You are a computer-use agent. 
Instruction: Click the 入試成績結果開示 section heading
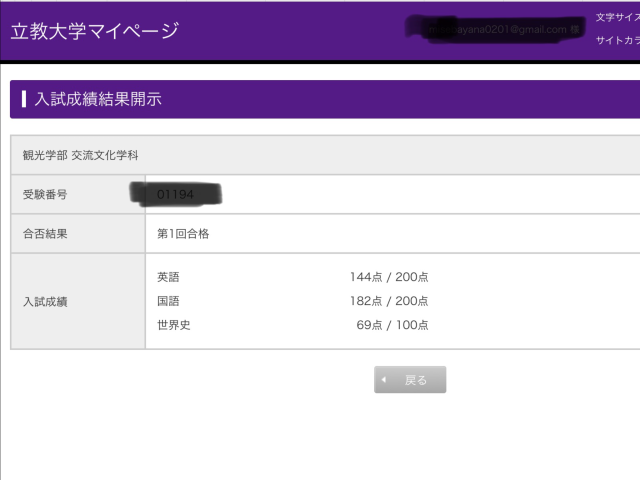98,99
